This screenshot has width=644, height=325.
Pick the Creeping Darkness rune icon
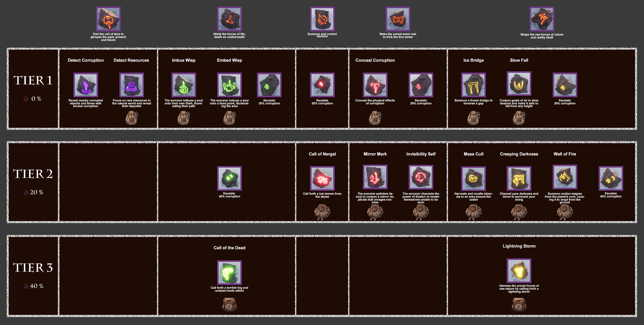(x=519, y=178)
